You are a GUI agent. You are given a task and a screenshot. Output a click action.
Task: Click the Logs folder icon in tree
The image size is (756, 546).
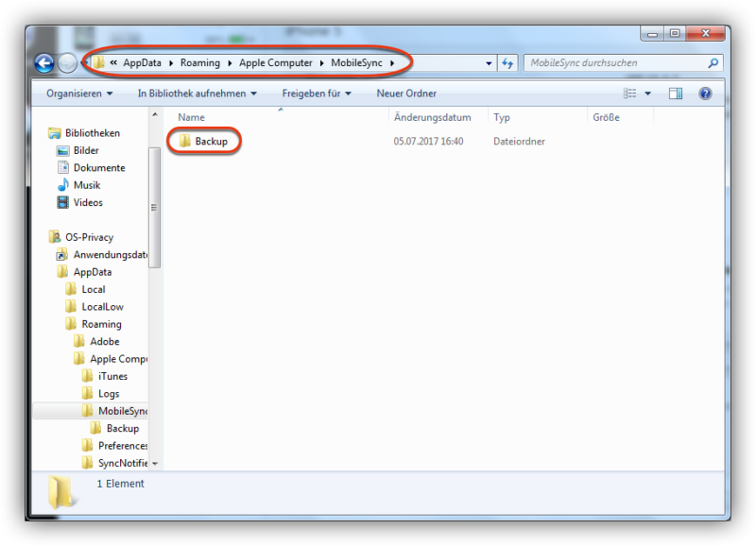click(87, 393)
